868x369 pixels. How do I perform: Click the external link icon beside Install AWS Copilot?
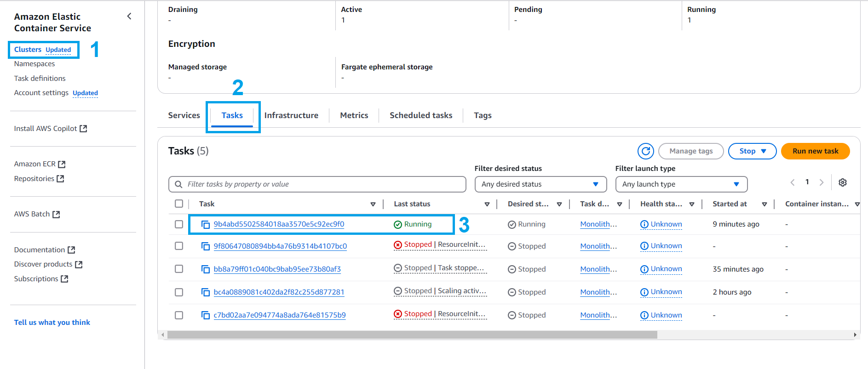pos(83,129)
